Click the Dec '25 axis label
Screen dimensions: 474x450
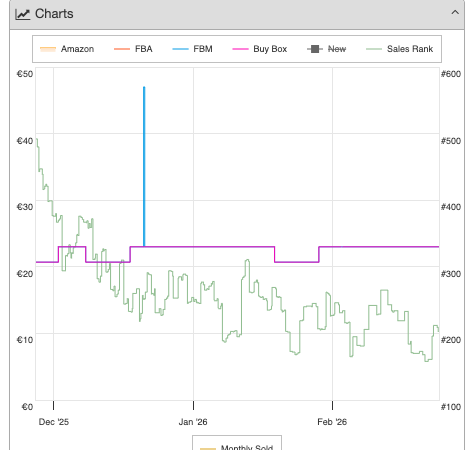tap(54, 422)
